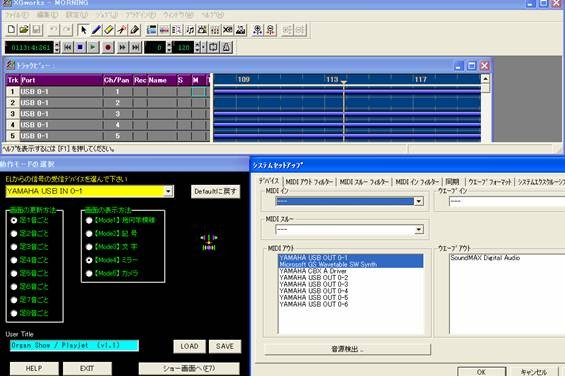Stop playback with the square button
Image resolution: width=565 pixels, height=376 pixels.
[x=80, y=47]
